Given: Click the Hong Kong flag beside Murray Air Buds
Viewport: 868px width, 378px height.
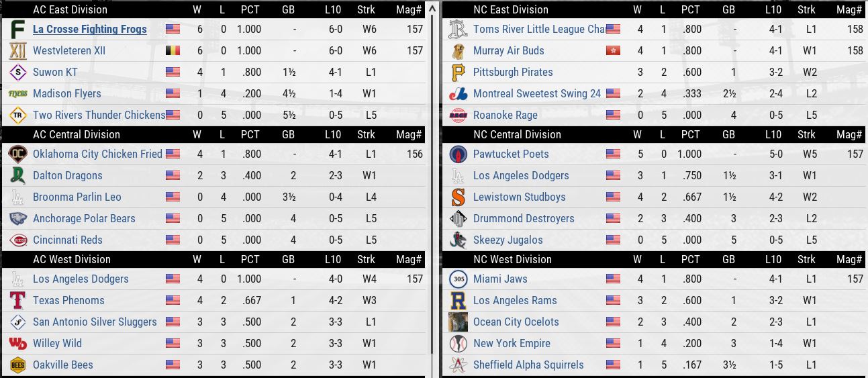Looking at the screenshot, I should 613,50.
